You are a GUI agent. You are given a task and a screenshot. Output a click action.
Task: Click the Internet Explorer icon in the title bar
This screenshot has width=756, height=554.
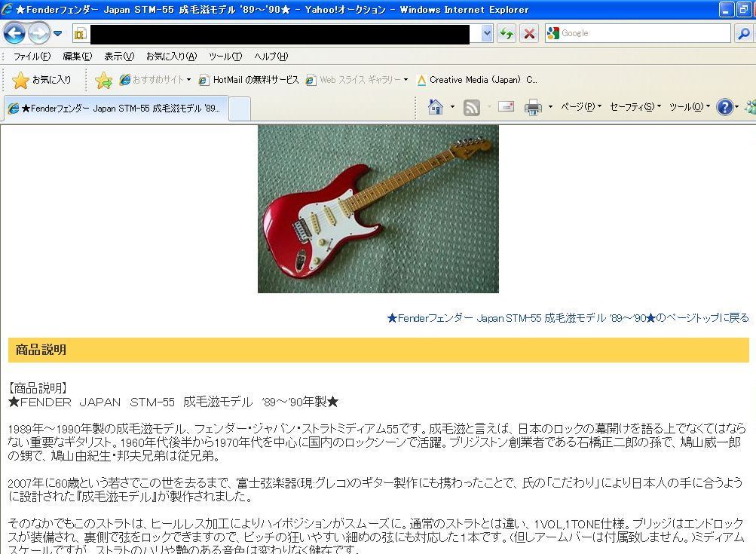(8, 9)
